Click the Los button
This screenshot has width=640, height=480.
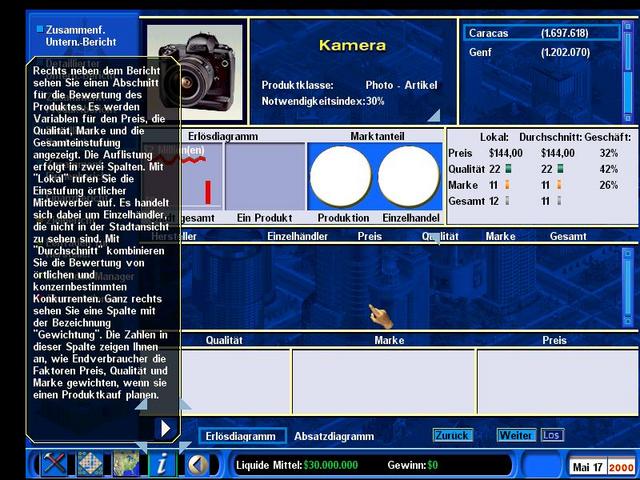[552, 435]
